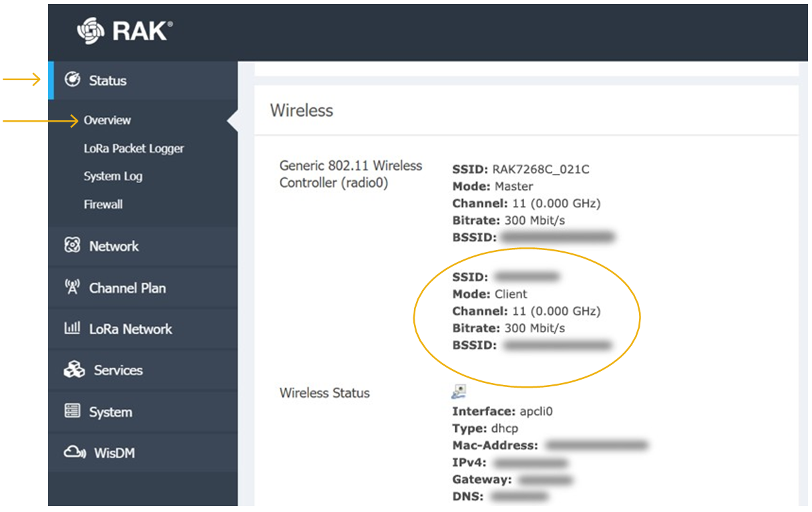
Task: Click the Wireless section heading
Action: (x=301, y=110)
